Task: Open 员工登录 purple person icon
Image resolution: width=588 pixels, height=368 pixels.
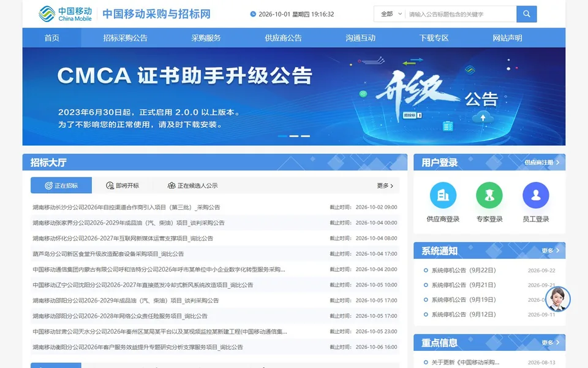Action: (x=535, y=195)
